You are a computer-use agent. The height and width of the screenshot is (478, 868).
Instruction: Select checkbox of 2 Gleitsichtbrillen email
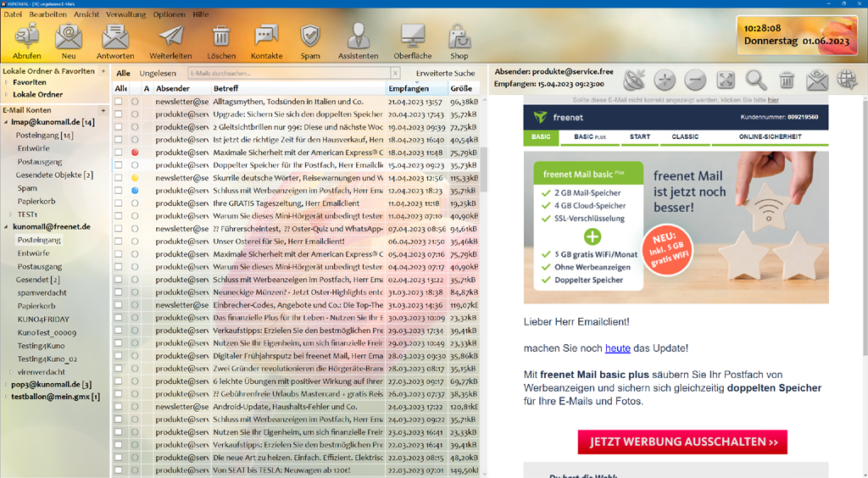click(119, 126)
